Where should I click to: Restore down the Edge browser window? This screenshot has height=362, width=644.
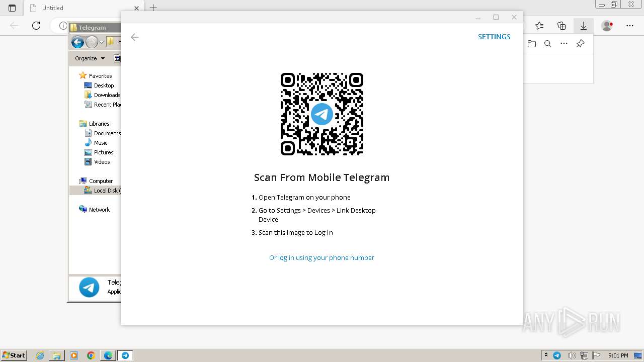coord(614,5)
